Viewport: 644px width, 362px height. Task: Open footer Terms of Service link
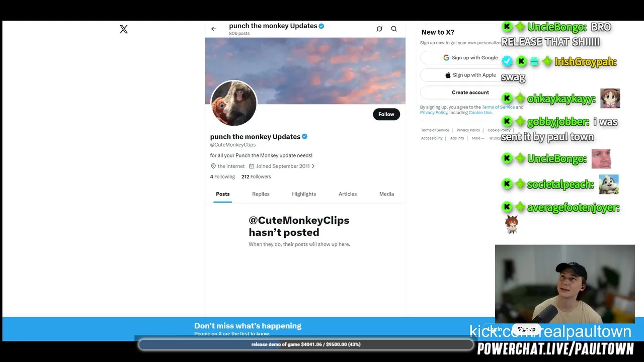435,130
